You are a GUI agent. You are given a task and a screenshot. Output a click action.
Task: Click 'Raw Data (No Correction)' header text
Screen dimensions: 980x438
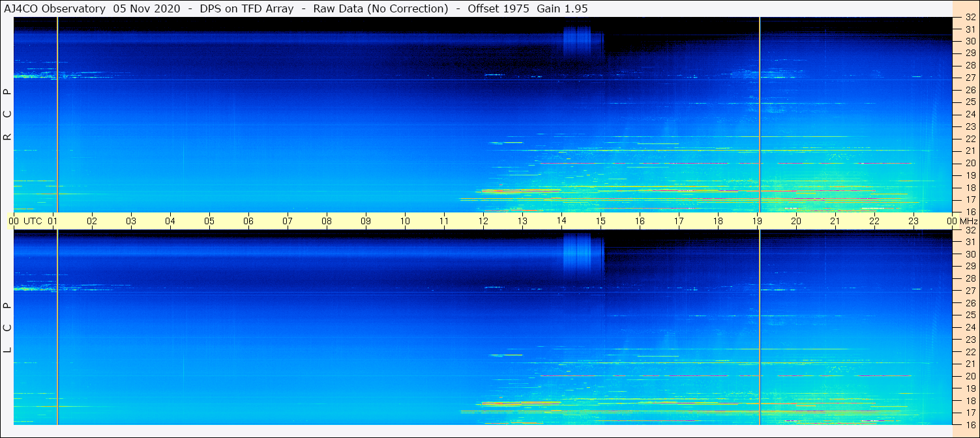381,8
